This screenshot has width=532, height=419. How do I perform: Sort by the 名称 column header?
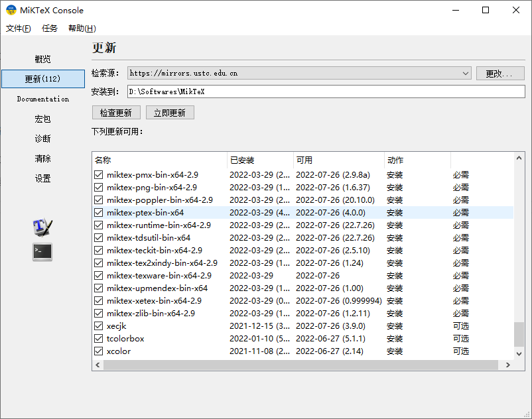coord(159,160)
